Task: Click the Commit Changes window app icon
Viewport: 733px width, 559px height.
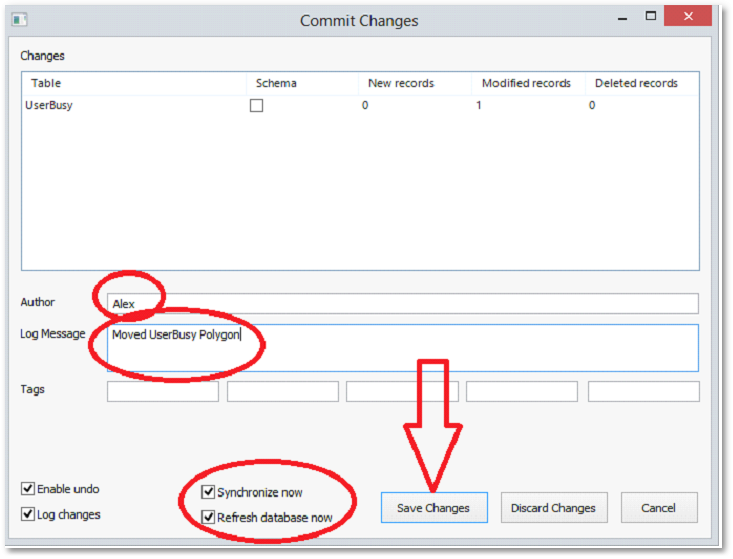Action: point(20,20)
